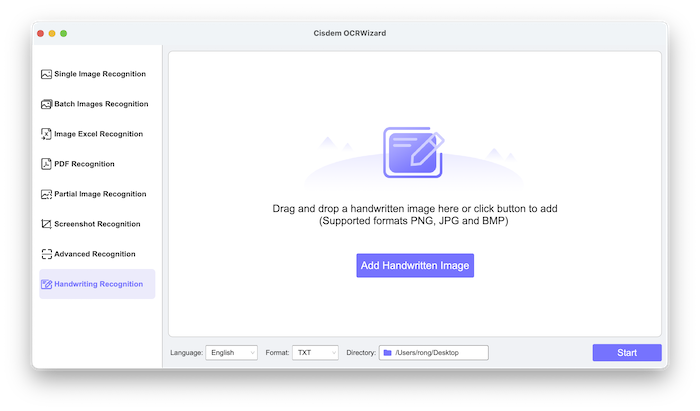Switch to Batch Images Recognition mode
The width and height of the screenshot is (700, 411).
100,104
